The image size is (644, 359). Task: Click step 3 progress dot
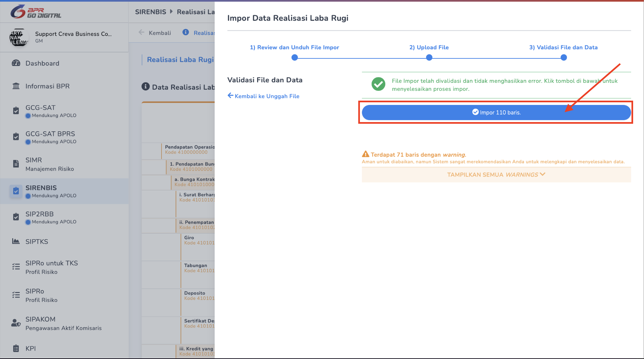tap(564, 57)
